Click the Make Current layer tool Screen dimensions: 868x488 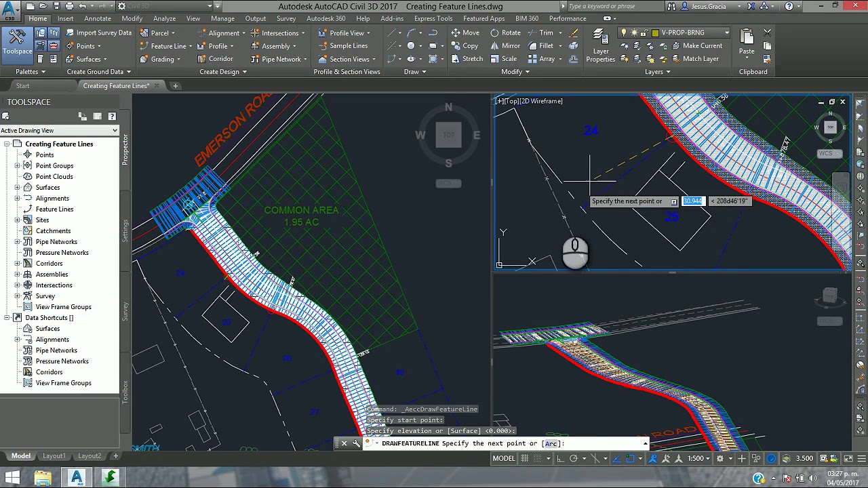click(696, 46)
